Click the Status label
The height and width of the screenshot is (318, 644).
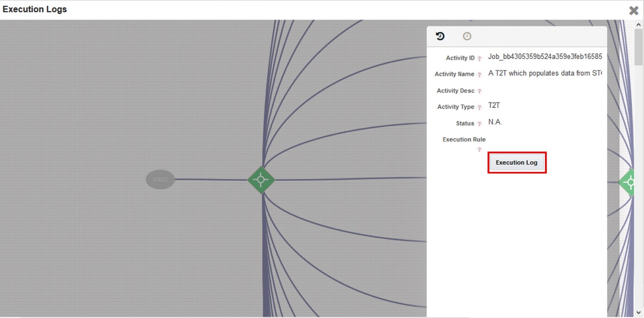pos(465,123)
